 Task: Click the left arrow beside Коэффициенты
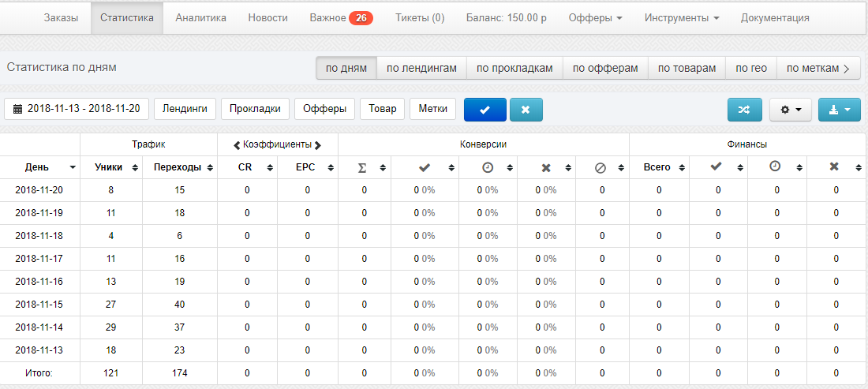point(237,145)
